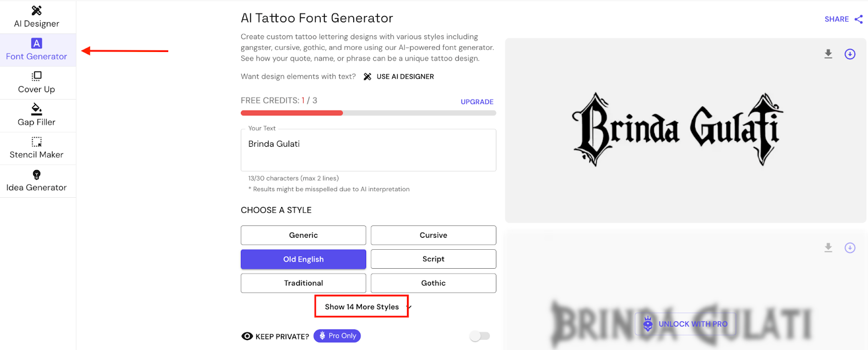Click USE AI DESIGNER
The image size is (868, 350).
(x=404, y=76)
